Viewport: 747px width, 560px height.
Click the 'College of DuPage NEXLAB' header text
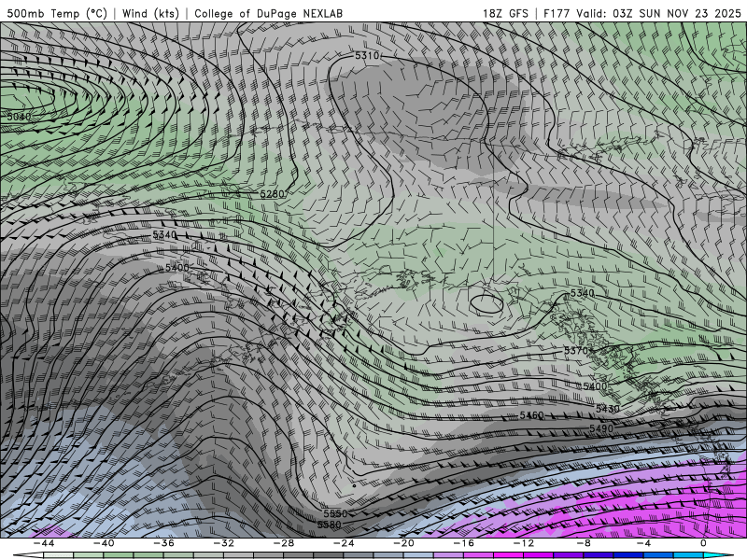pyautogui.click(x=268, y=13)
